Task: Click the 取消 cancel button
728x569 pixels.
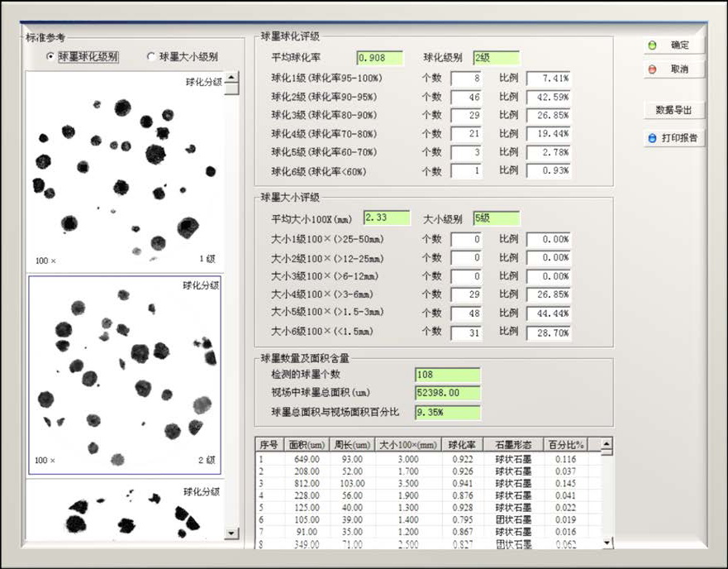Action: tap(674, 69)
